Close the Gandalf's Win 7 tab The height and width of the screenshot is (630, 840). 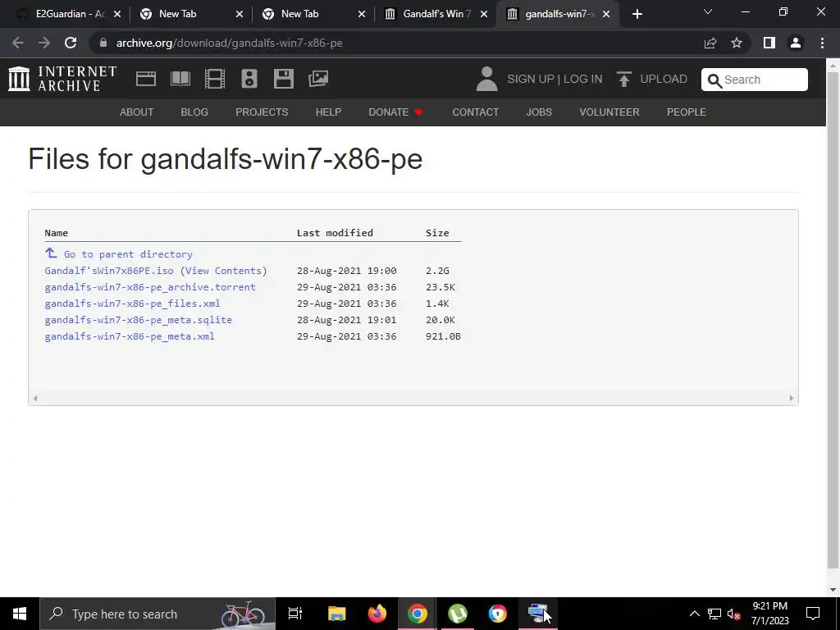pyautogui.click(x=484, y=14)
